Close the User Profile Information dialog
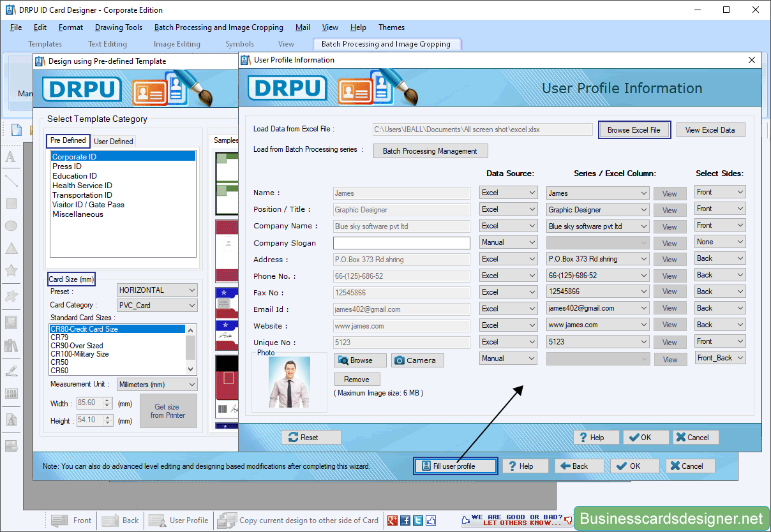The image size is (771, 532). [x=751, y=60]
